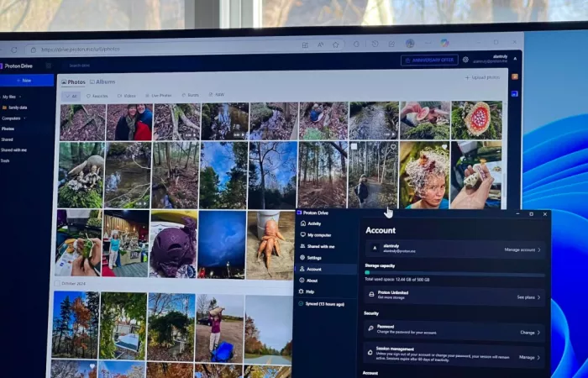Click the Anniversary Offer button

tap(429, 60)
